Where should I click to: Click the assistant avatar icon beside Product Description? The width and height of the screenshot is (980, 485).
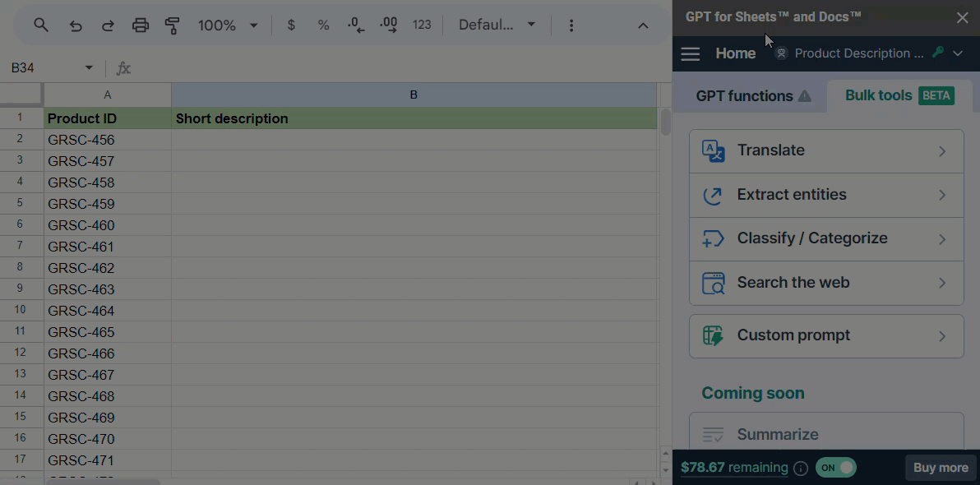780,53
